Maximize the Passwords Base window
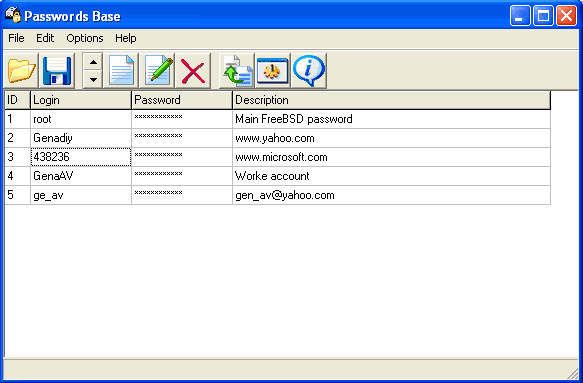 (x=543, y=16)
